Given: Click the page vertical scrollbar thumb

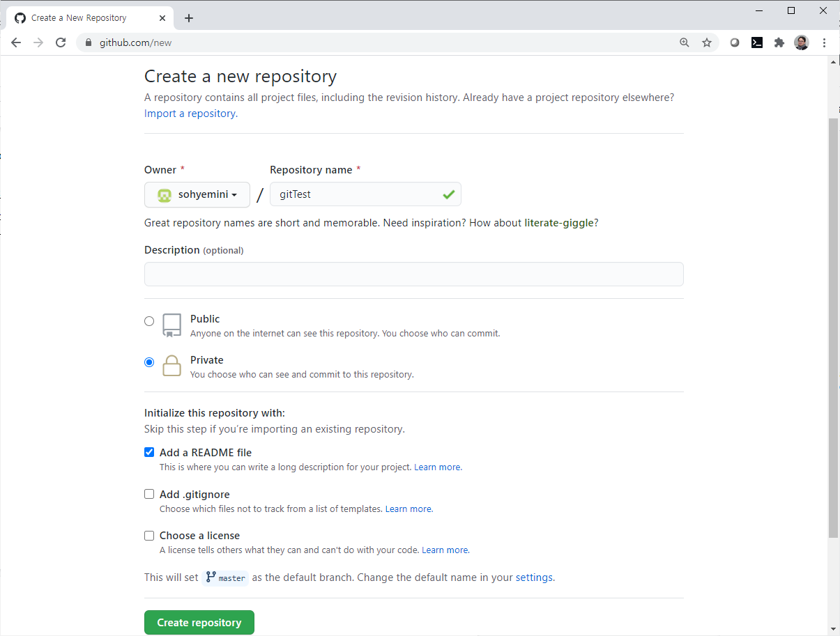Looking at the screenshot, I should pyautogui.click(x=834, y=327).
